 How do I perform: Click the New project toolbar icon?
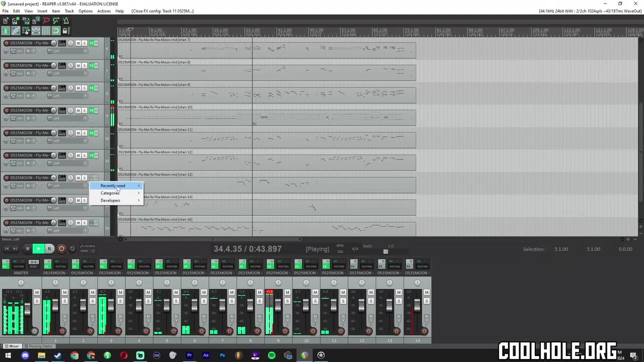pyautogui.click(x=6, y=21)
